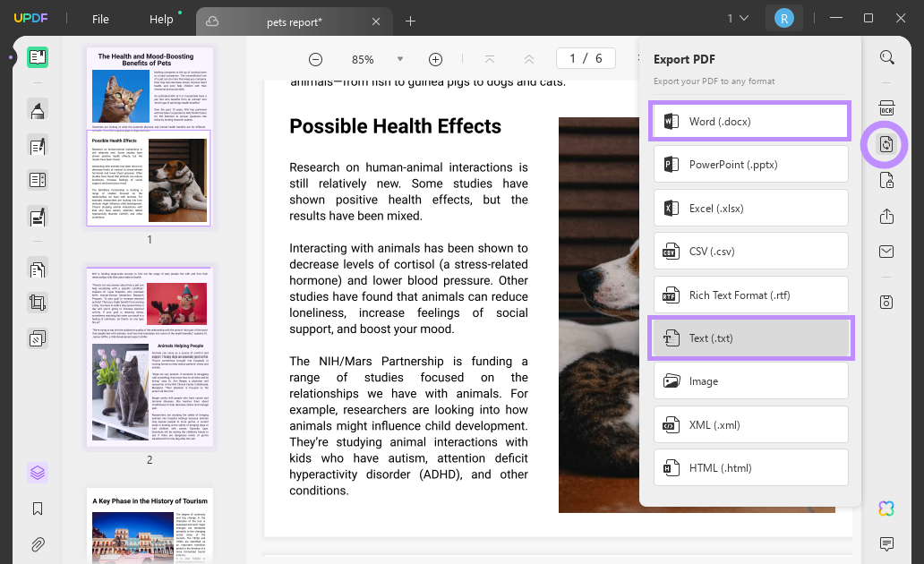Open the search panel

point(886,56)
